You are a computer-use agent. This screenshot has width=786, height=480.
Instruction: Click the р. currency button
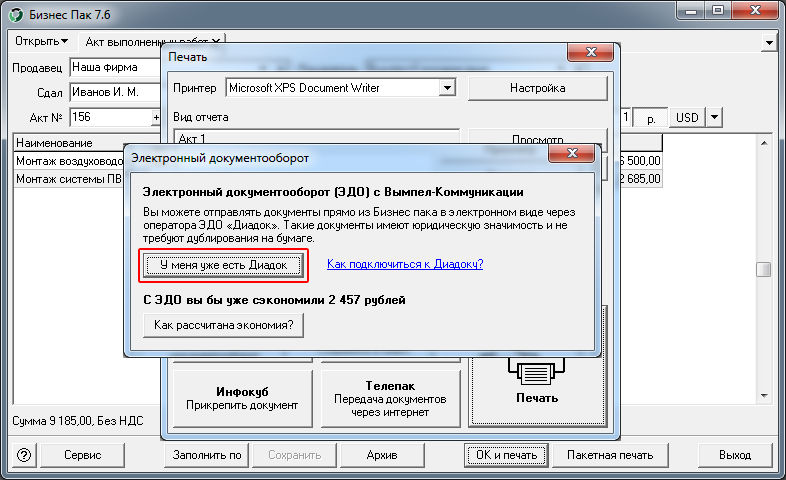coord(651,118)
